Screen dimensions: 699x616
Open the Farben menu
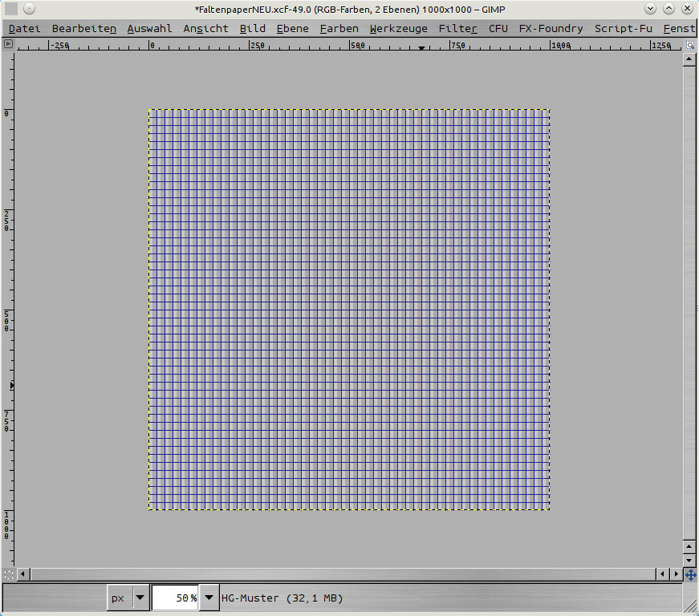click(x=339, y=28)
